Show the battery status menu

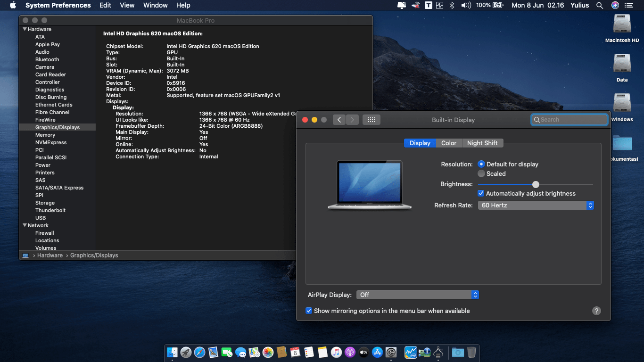coord(490,5)
